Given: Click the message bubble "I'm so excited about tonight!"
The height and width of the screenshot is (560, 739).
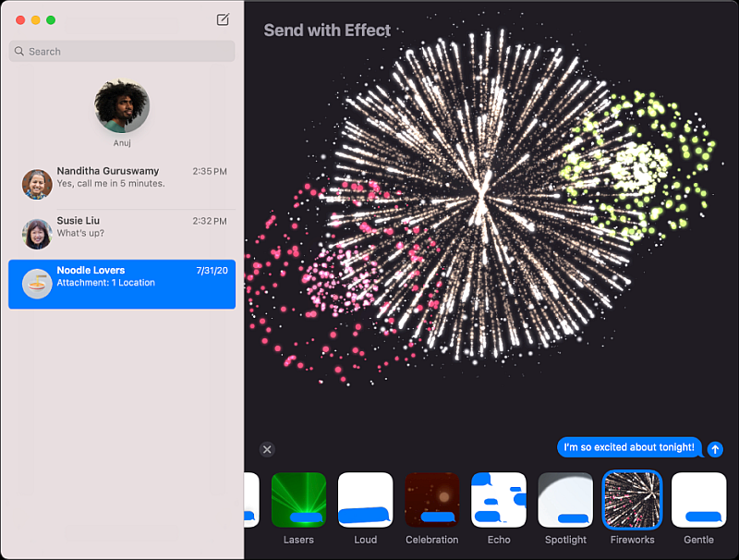Looking at the screenshot, I should coord(629,447).
